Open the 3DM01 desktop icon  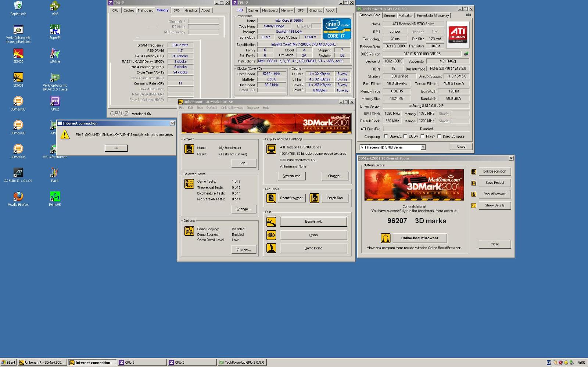[18, 77]
